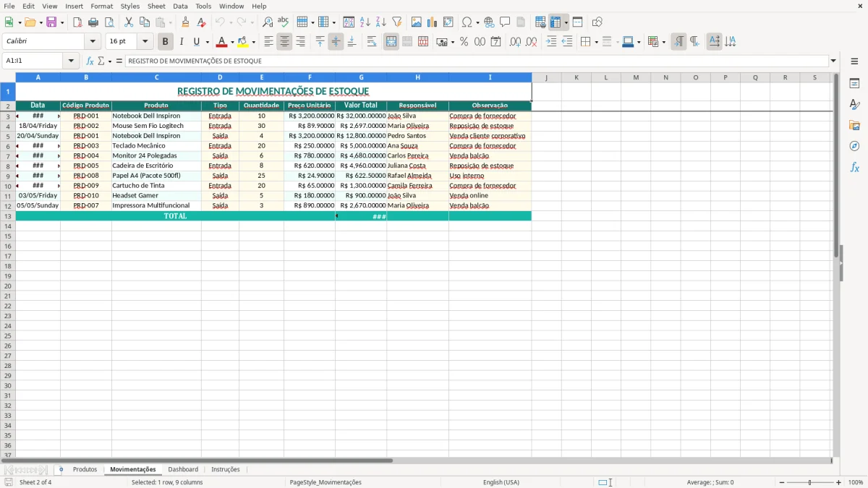Insert an image
Viewport: 868px width, 488px height.
[x=417, y=22]
